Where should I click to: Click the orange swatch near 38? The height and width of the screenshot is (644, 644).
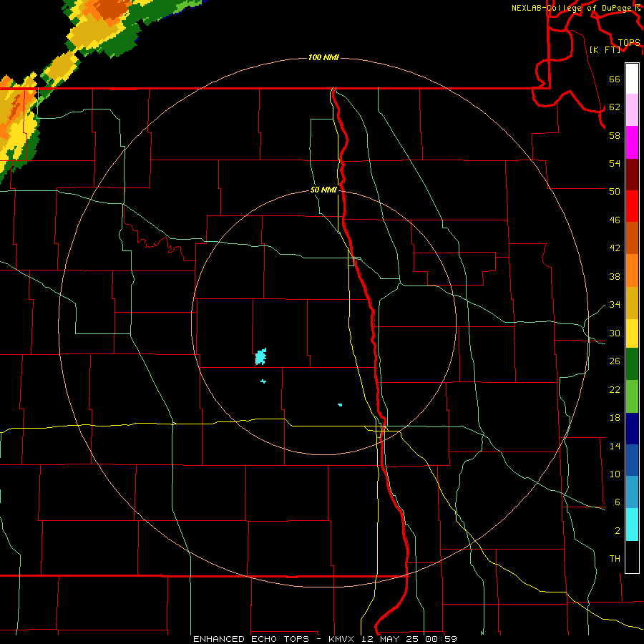point(632,270)
